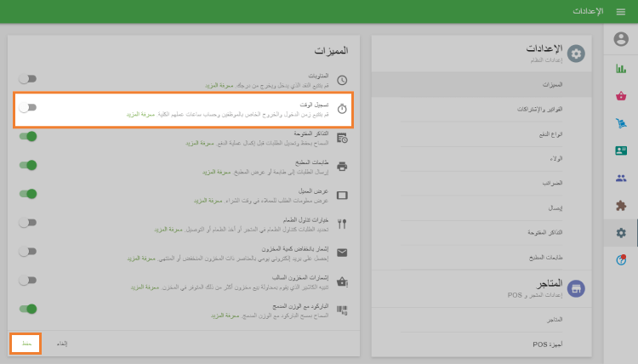Click the stopwatch icon of the تسجيل الوقت row
638x364 pixels.
[342, 109]
